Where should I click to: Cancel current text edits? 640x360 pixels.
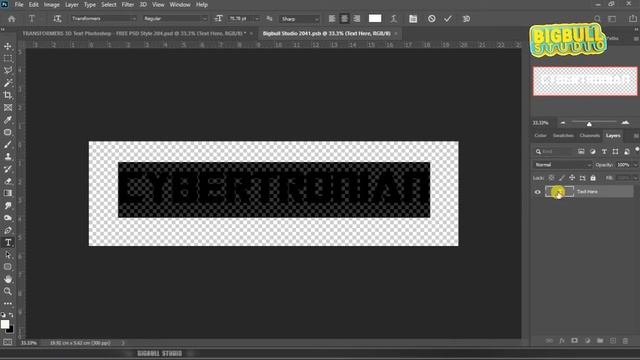431,19
